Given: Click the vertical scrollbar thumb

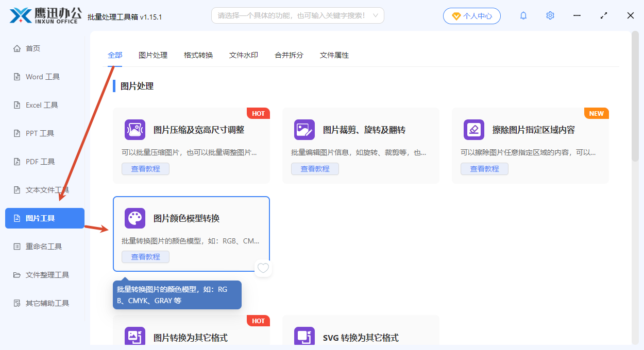Looking at the screenshot, I should [x=635, y=96].
